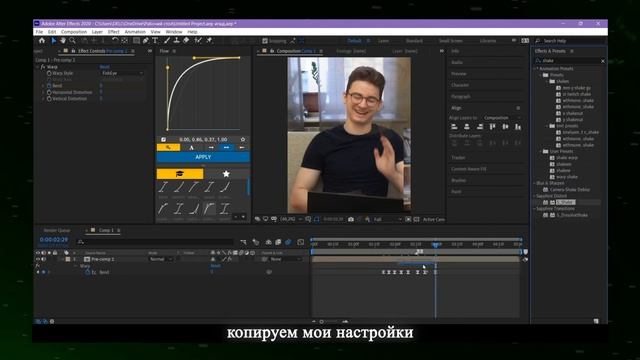
Task: Click the align bottom edges icon
Action: (518, 127)
